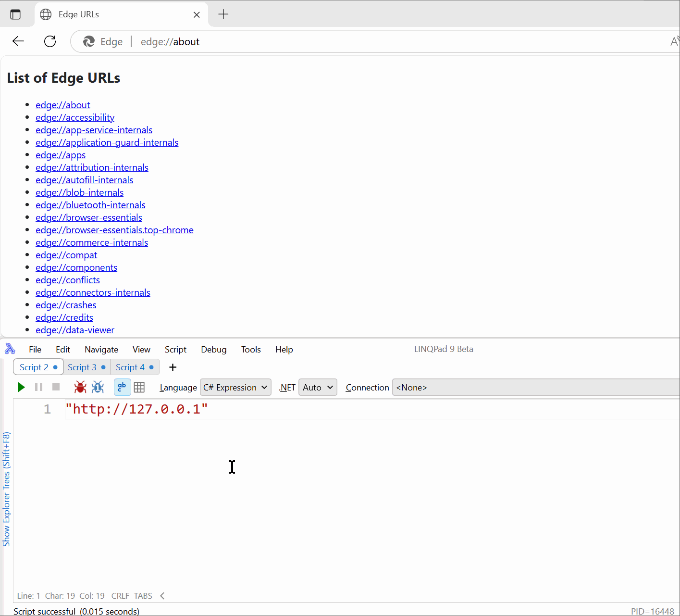Open the .NET Auto version dropdown
This screenshot has height=616, width=680.
click(x=318, y=388)
